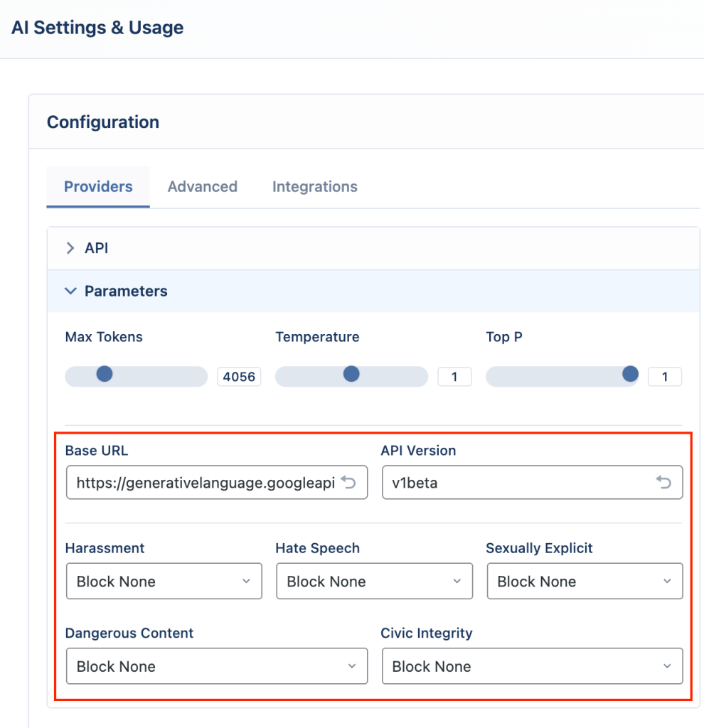Click the Top P slider handle
The image size is (704, 728).
click(x=630, y=374)
